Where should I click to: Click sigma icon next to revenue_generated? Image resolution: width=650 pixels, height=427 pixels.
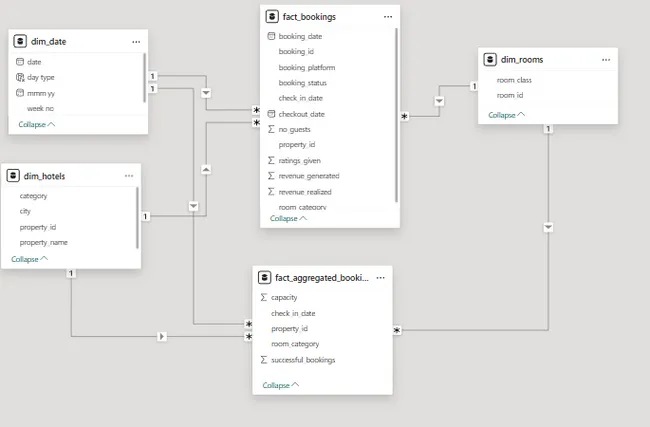[271, 176]
